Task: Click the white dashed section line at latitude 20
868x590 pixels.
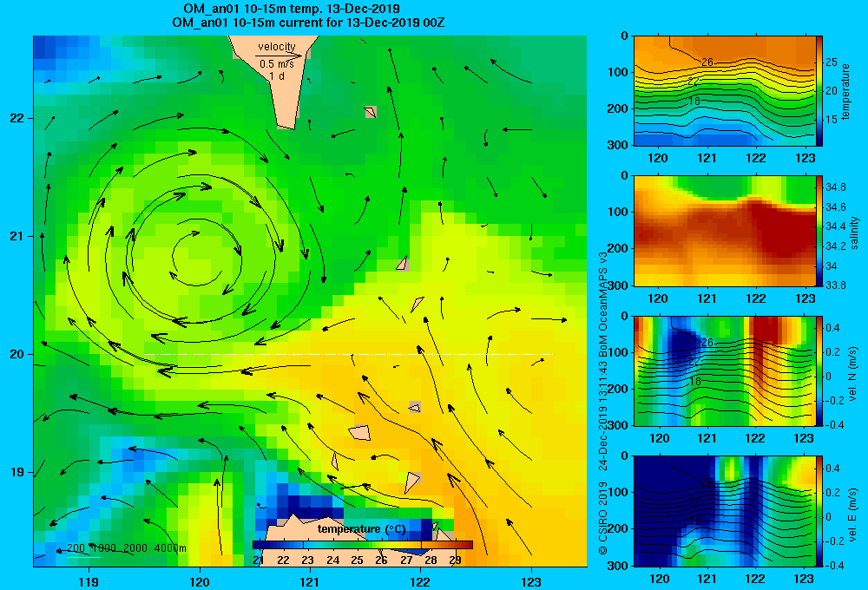Action: tap(348, 354)
